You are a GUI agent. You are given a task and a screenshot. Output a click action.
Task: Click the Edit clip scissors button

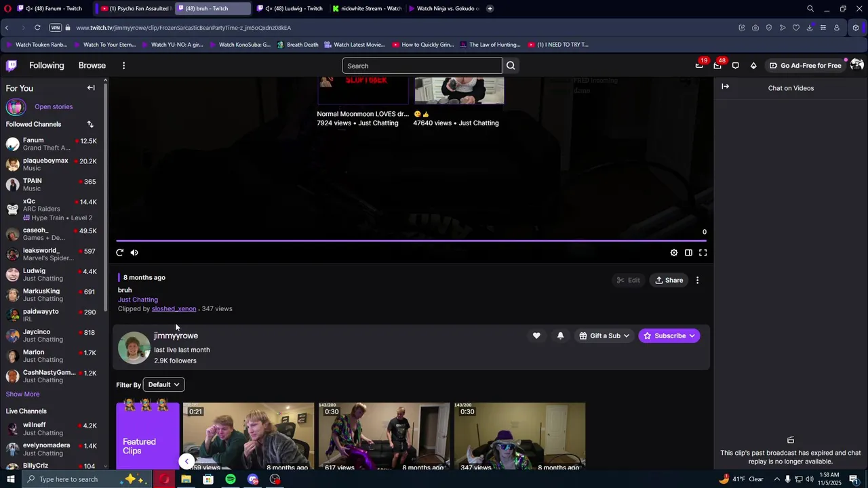click(x=628, y=280)
